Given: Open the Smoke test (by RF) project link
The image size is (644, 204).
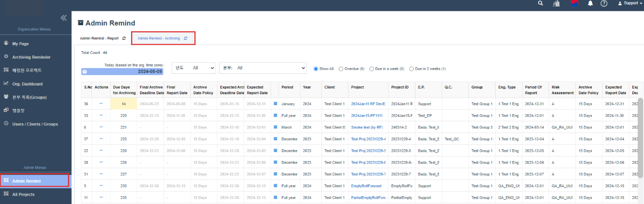Looking at the screenshot, I should coord(367,128).
